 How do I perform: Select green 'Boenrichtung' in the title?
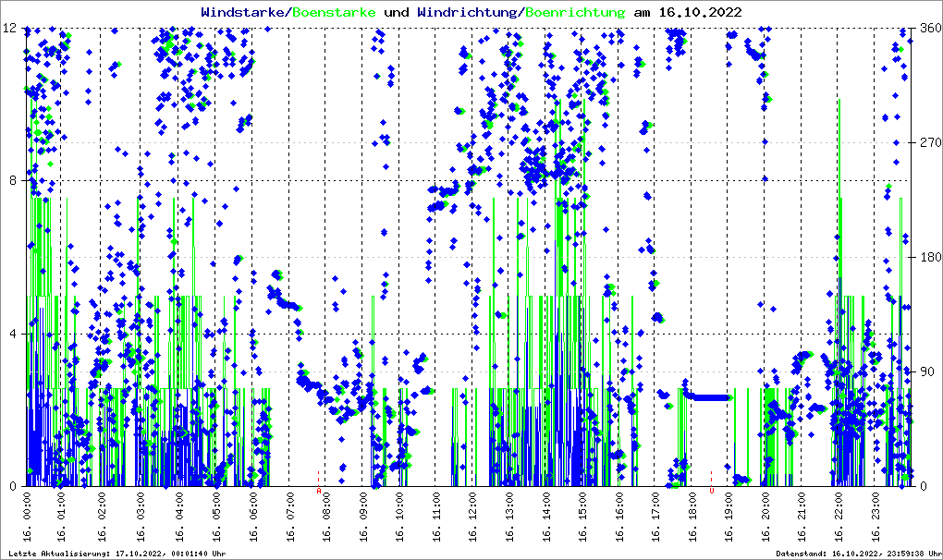coord(574,12)
